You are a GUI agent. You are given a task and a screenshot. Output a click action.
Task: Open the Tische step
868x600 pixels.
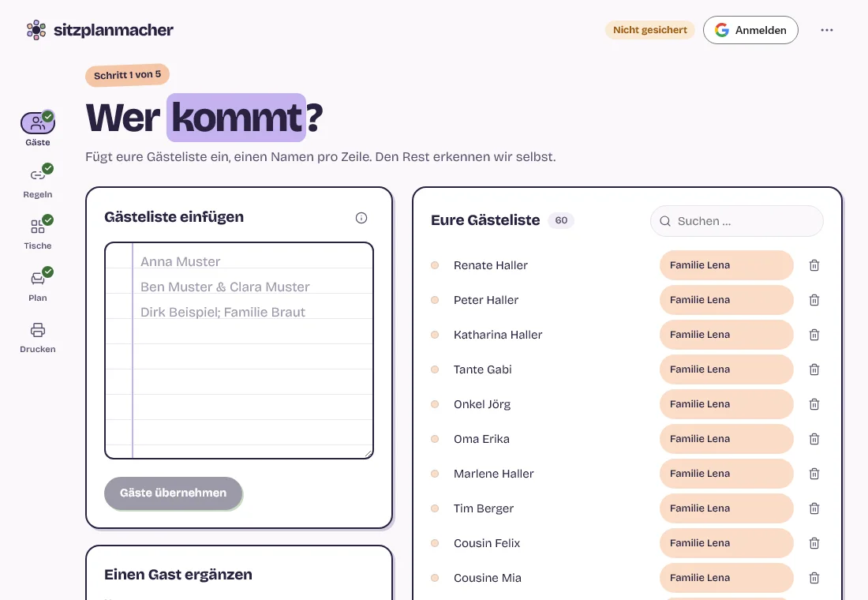[x=38, y=233]
